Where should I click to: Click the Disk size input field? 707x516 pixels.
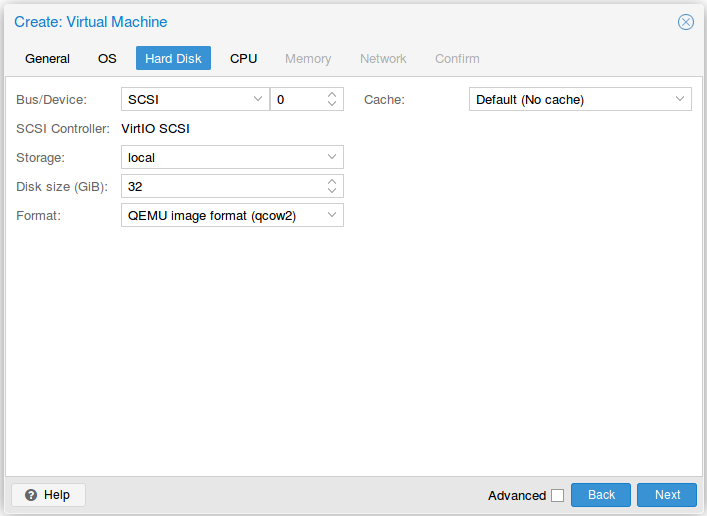[x=220, y=186]
